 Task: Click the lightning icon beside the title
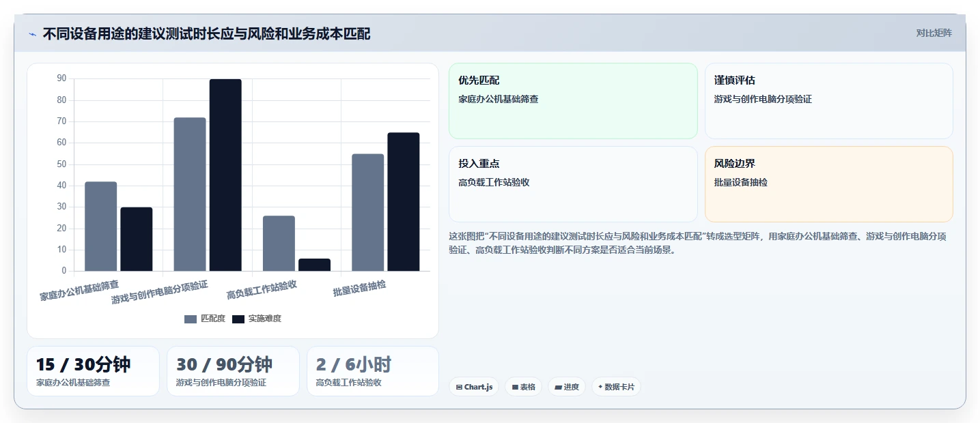pos(33,34)
